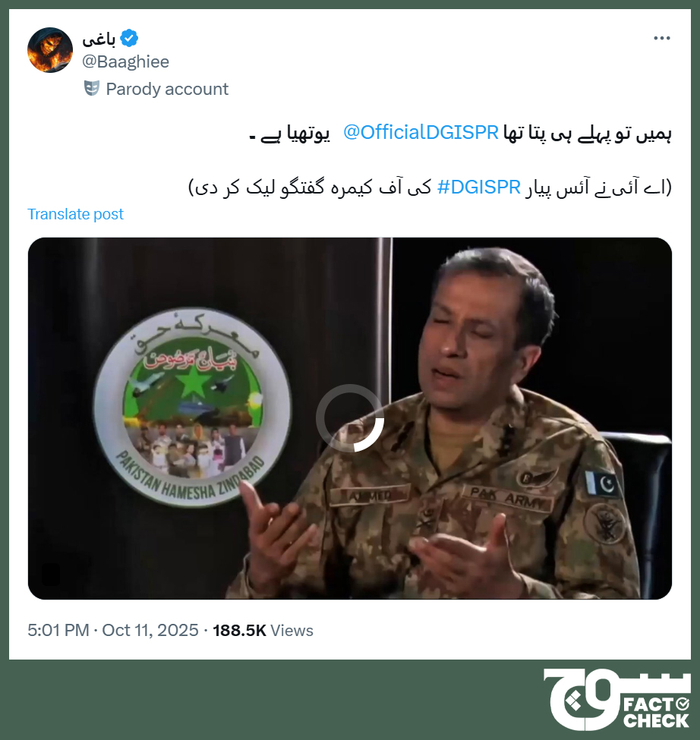Open the #DGISPR hashtag
Image resolution: width=700 pixels, height=740 pixels.
pos(478,187)
